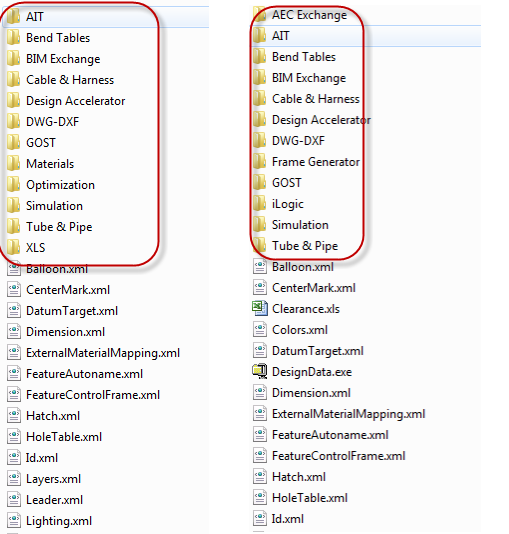Click GOST folder icon in left list

tap(14, 142)
